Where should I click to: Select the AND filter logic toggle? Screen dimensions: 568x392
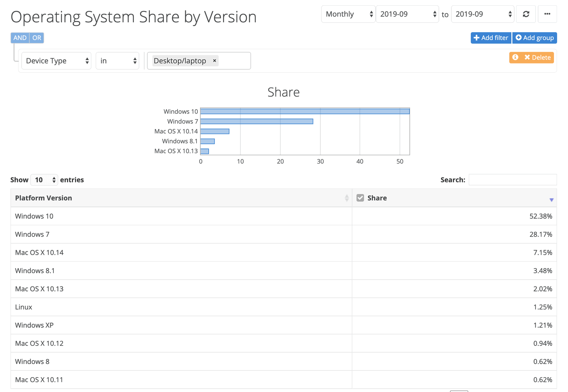click(20, 38)
